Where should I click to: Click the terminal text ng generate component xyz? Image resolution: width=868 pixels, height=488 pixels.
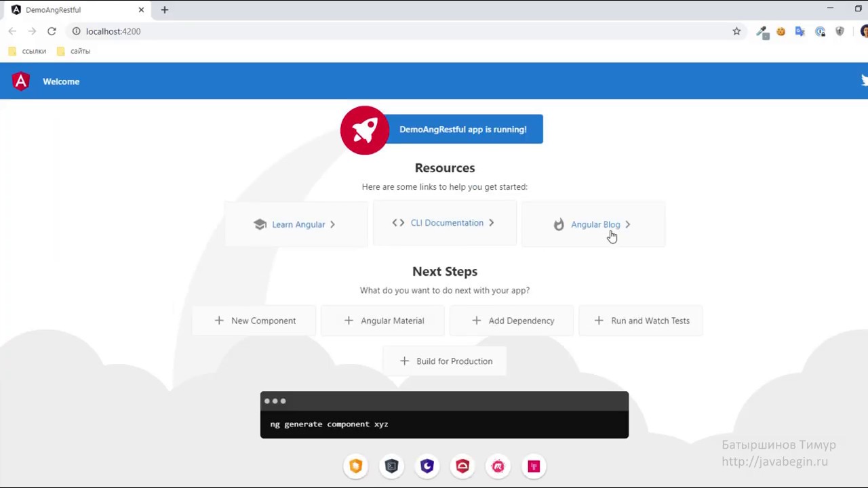pos(329,424)
